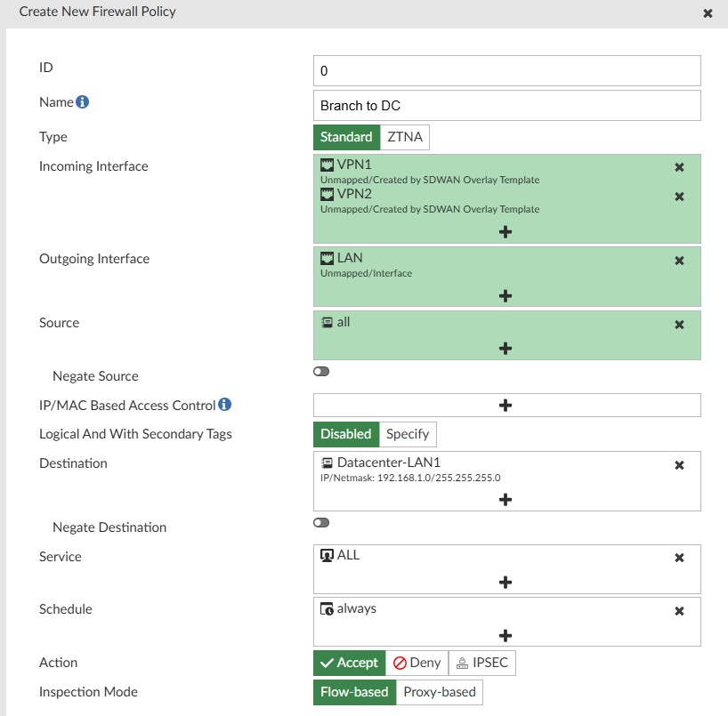Viewport: 728px width, 716px height.
Task: Click inside the policy ID field
Action: click(x=505, y=70)
